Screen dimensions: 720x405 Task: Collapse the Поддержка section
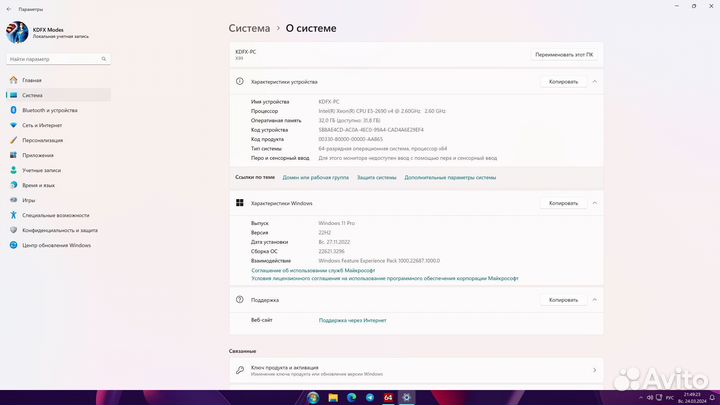pos(595,300)
